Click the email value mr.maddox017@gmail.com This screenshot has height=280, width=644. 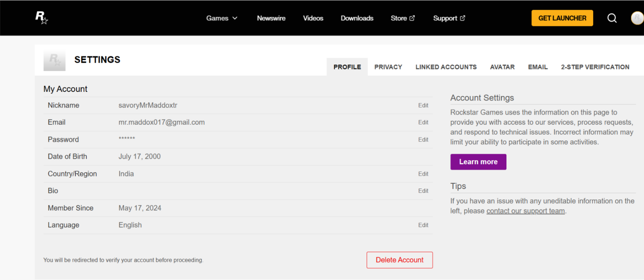tap(161, 122)
